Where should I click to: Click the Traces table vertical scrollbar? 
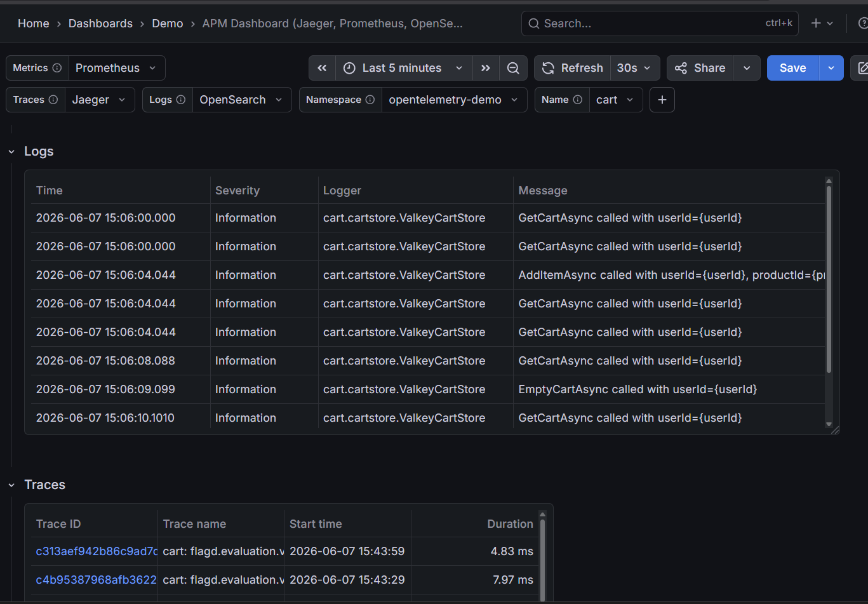(x=542, y=559)
